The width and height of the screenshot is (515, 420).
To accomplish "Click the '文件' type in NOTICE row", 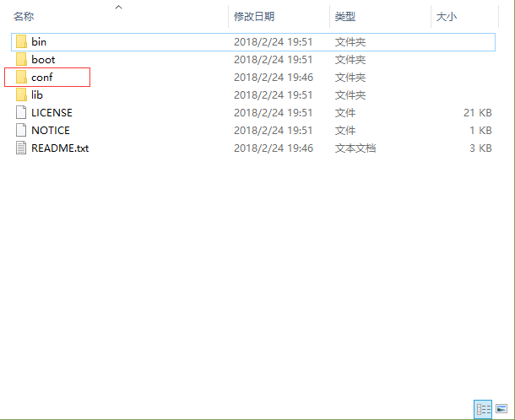I will click(345, 130).
